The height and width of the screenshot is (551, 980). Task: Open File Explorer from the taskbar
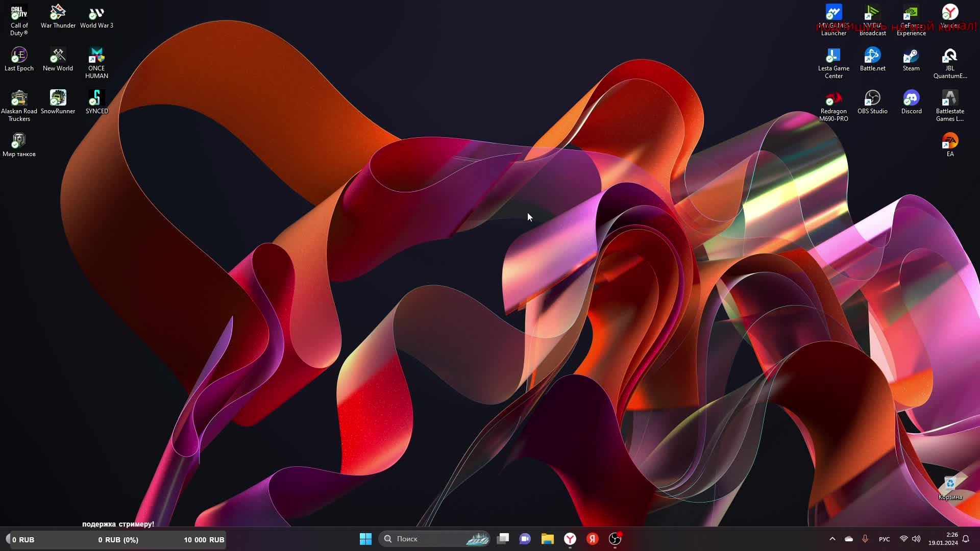point(548,539)
